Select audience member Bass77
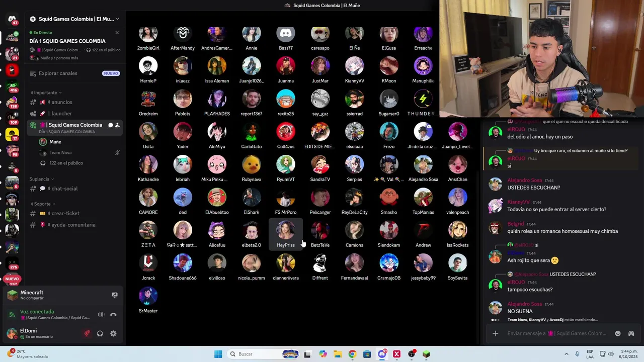The image size is (644, 362). [x=286, y=39]
